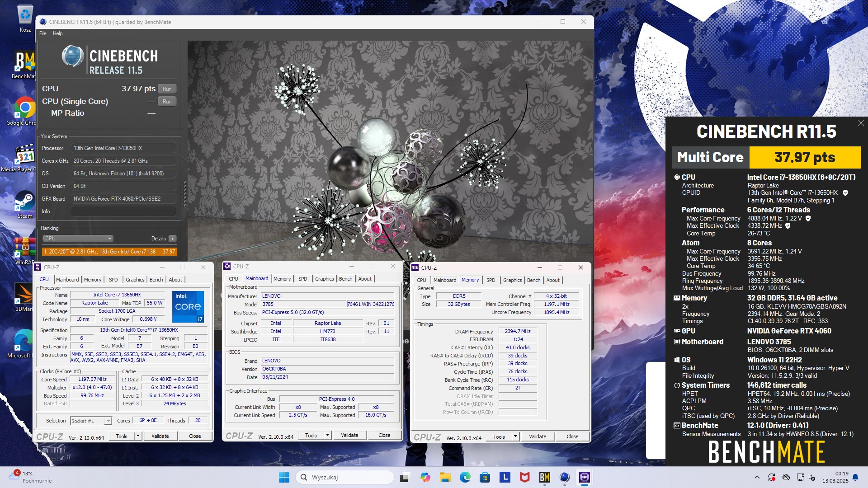868x488 pixels.
Task: Open Microsoft Edge from the taskbar
Action: coord(465,477)
